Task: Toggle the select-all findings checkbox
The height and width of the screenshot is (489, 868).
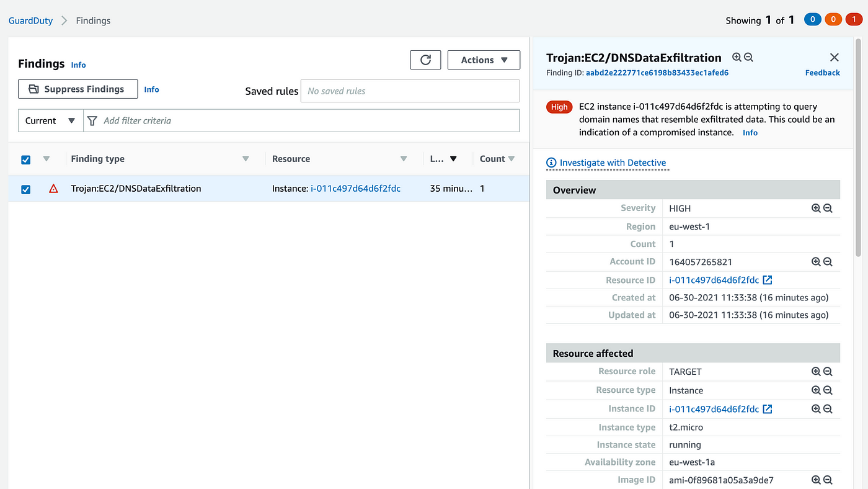Action: pos(25,159)
